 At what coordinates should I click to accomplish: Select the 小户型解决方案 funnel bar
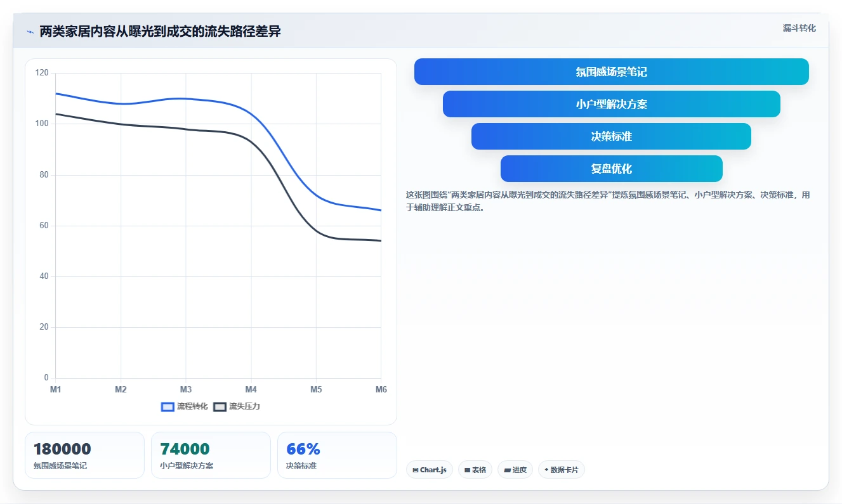click(611, 104)
